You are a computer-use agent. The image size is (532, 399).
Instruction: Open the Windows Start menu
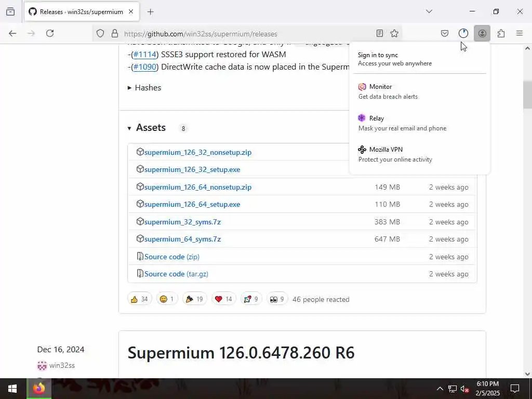(x=12, y=389)
